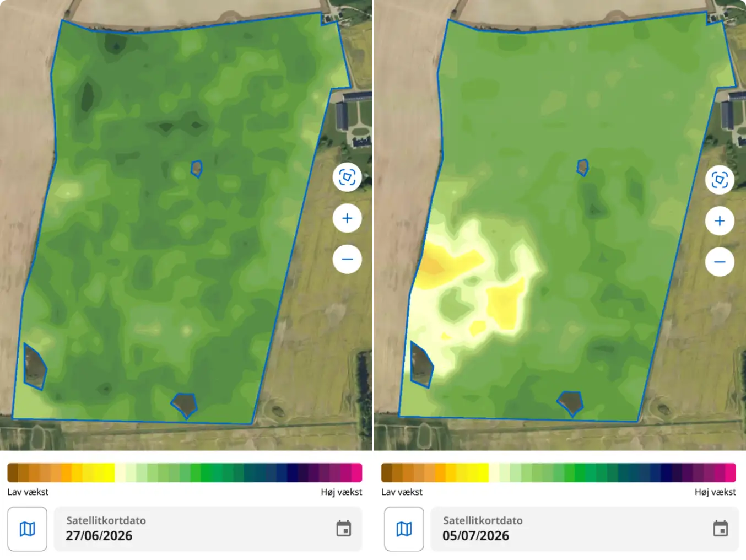Select the 27/06/2026 satellite date field

[x=208, y=529]
